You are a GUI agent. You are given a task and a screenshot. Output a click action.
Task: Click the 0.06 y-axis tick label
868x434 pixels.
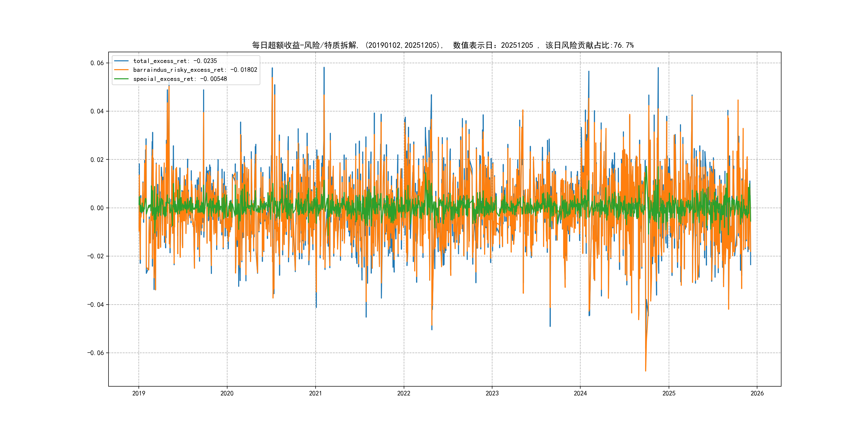coord(97,63)
